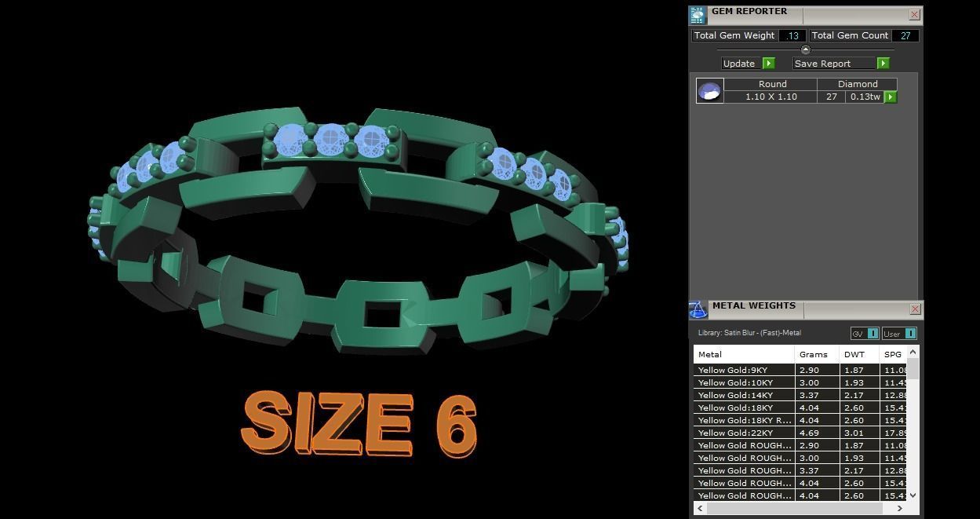The image size is (980, 519).
Task: Click the 3.00 grams cell for 10KY
Action: pos(817,382)
